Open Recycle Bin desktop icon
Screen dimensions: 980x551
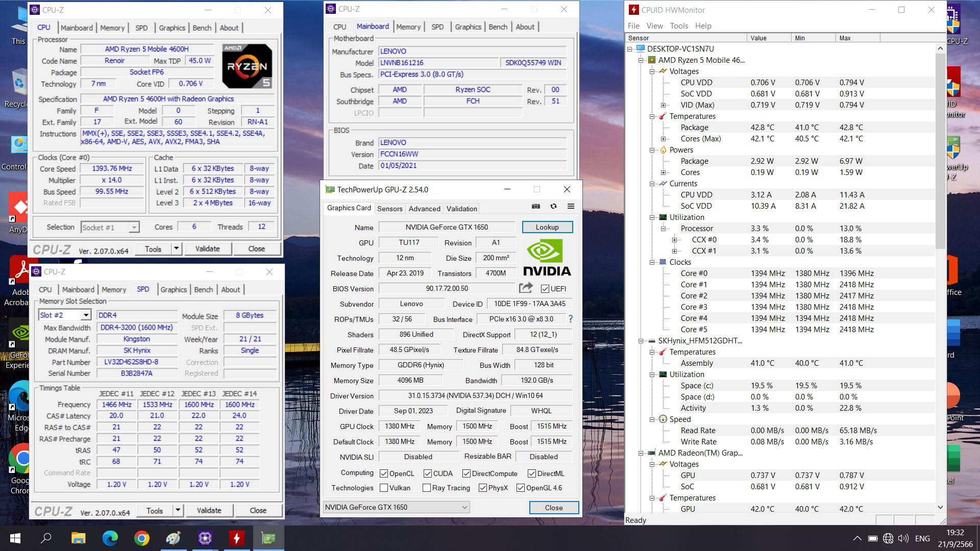[x=18, y=88]
